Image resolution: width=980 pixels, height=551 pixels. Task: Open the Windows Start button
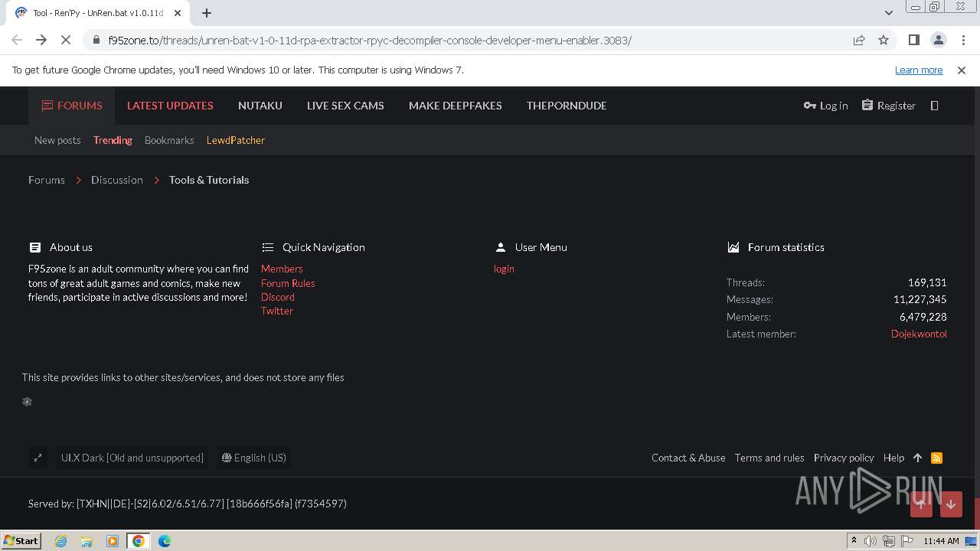[21, 540]
